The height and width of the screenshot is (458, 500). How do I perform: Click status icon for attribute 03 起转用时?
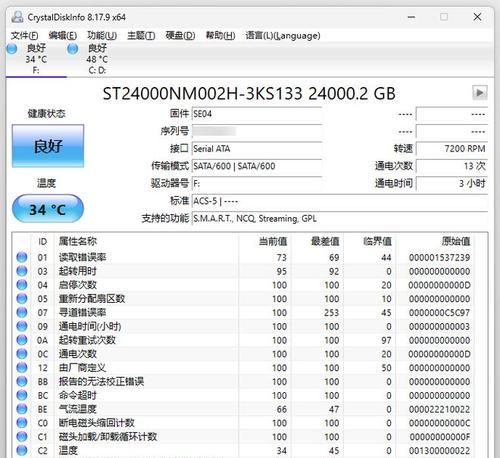tap(22, 271)
